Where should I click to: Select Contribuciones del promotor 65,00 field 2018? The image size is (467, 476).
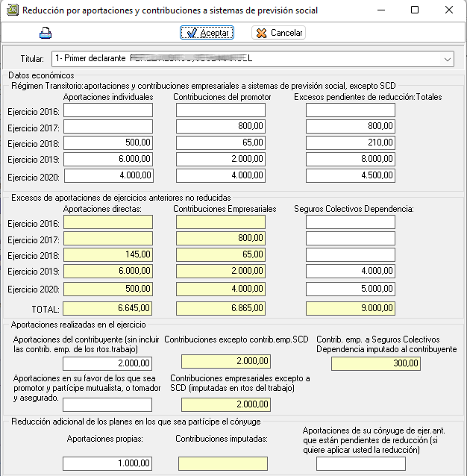(x=221, y=143)
